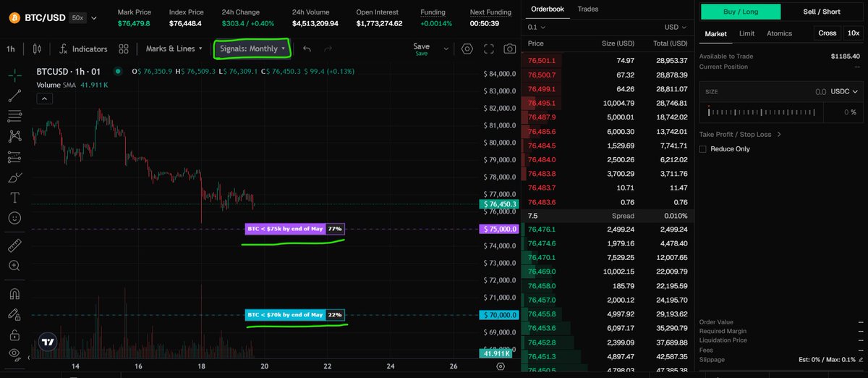Select the Limit order tab
Viewport: 868px width, 378px height.
tap(746, 33)
